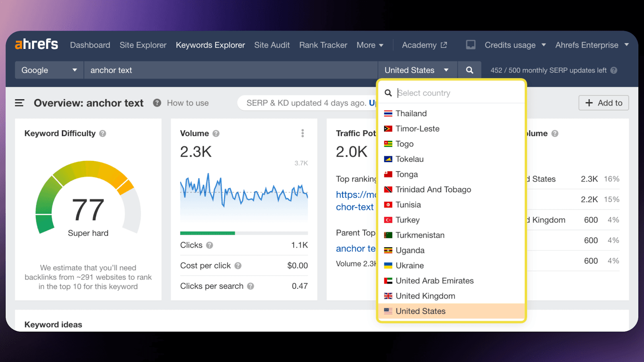
Task: Click the $0.00 cost per click value
Action: click(297, 265)
